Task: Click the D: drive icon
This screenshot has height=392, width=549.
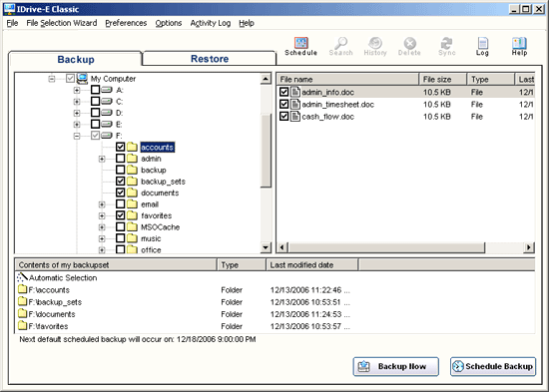Action: tap(107, 113)
